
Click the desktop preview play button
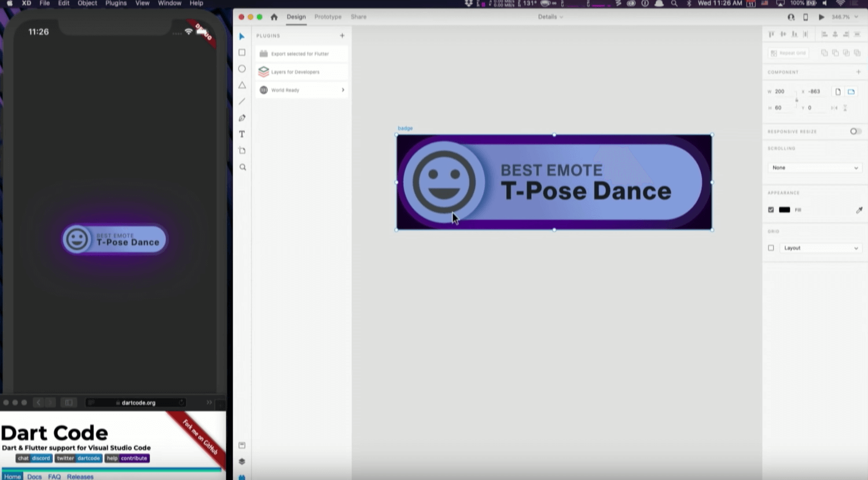(821, 17)
